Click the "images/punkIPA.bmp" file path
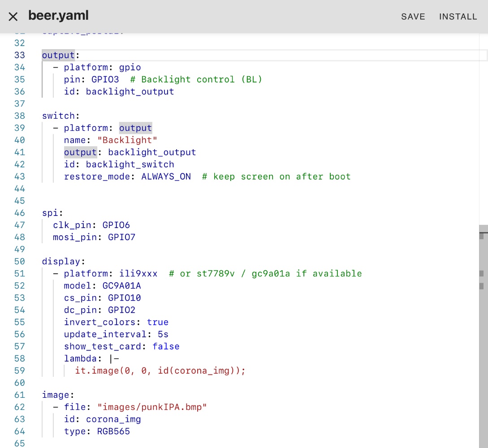Screen dimensions: 488x448 click(152, 407)
